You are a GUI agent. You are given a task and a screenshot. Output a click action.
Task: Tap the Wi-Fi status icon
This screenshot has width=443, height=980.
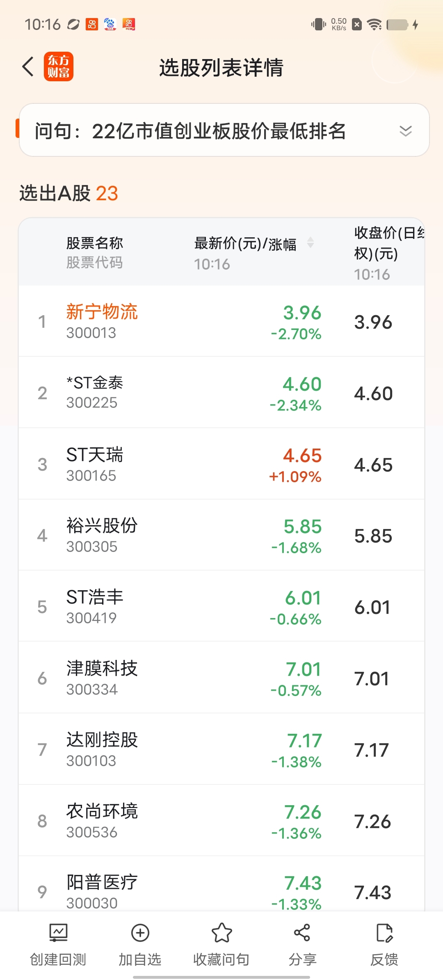click(374, 25)
